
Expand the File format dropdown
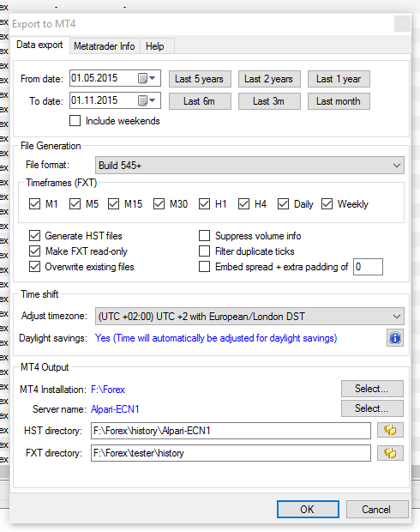pyautogui.click(x=249, y=166)
